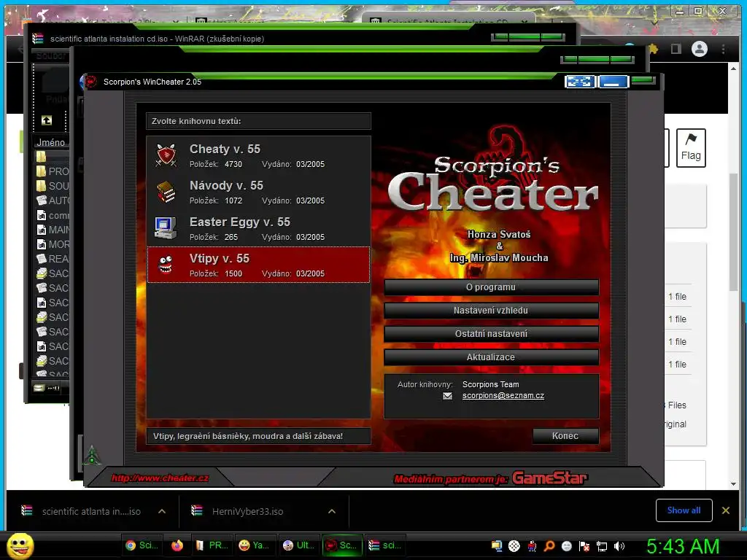Choose the Easter Eggy computer icon
The image size is (747, 560).
click(x=166, y=228)
